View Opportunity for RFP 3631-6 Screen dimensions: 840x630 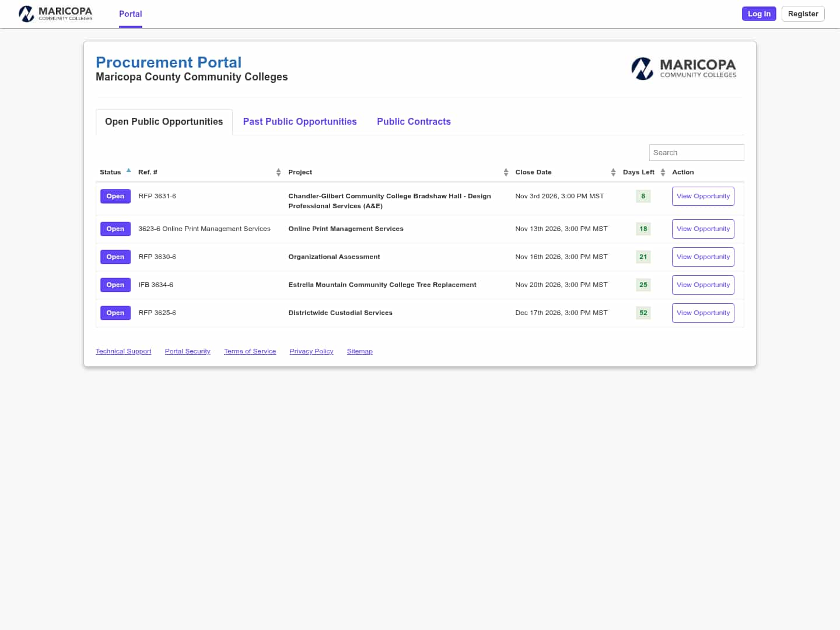pyautogui.click(x=703, y=197)
